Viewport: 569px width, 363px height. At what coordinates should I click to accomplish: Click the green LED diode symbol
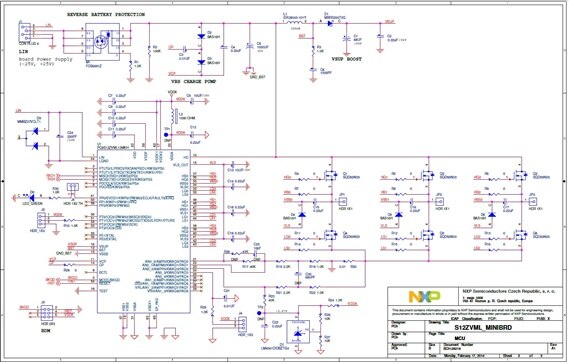[31, 198]
